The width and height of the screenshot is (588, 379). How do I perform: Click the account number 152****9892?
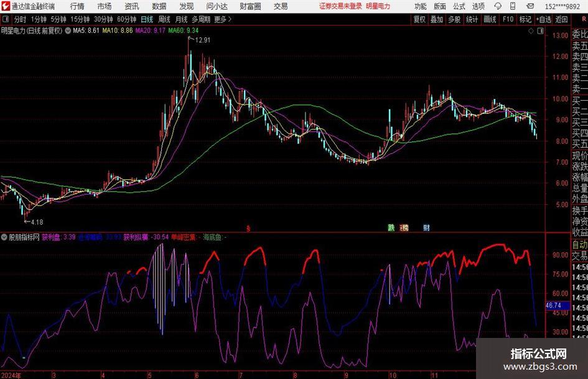(562, 6)
